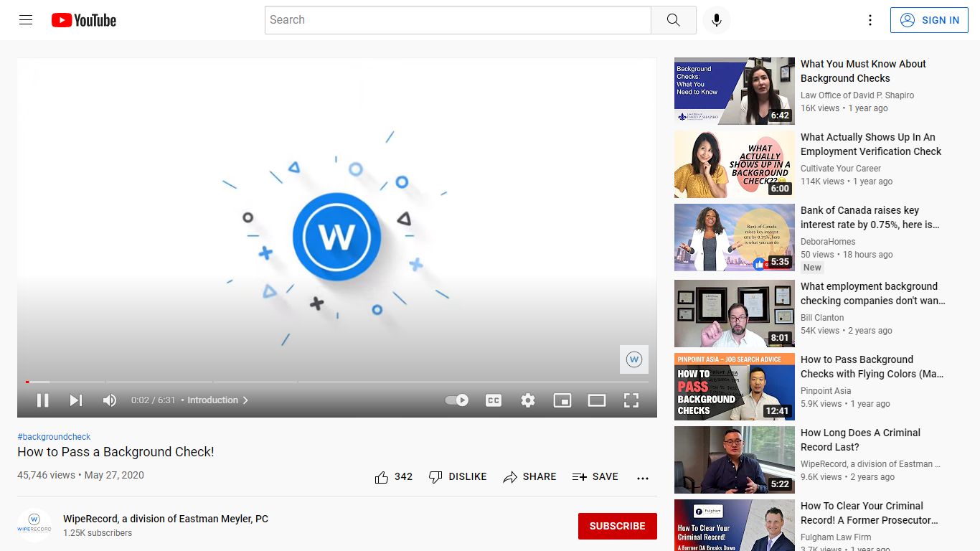Start voice search with the microphone
980x551 pixels.
[716, 20]
